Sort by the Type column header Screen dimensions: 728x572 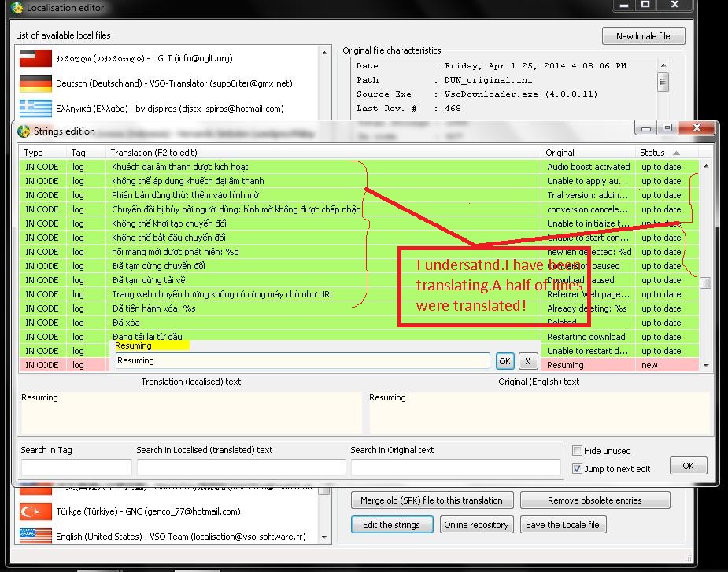[x=42, y=153]
